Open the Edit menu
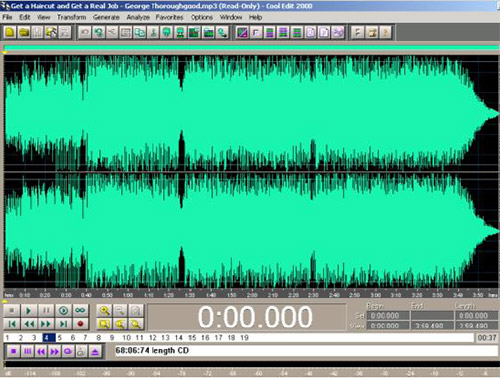The width and height of the screenshot is (500, 380). [x=24, y=17]
